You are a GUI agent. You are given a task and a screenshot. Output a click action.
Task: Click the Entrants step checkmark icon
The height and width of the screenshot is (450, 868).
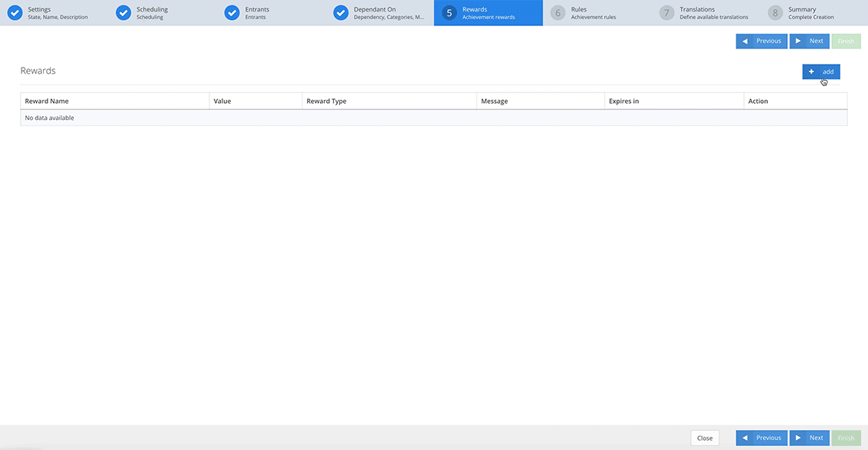click(x=232, y=13)
